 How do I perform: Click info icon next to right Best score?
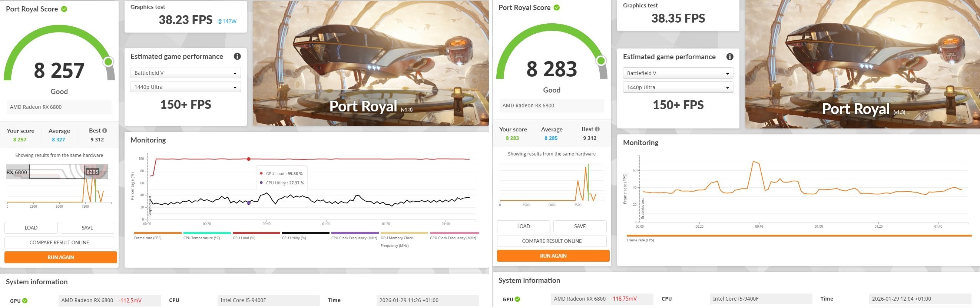[597, 129]
